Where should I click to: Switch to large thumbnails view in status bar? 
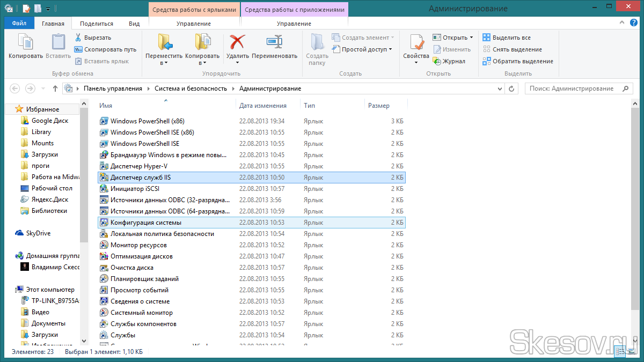coord(632,352)
